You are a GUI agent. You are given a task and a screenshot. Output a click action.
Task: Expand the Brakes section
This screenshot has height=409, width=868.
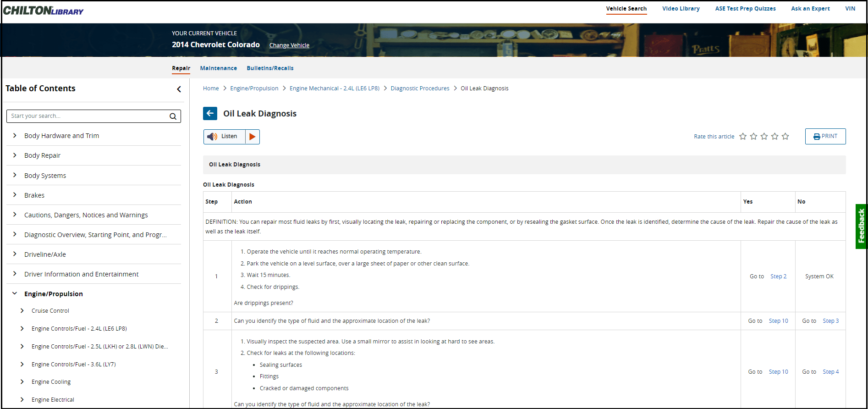[15, 194]
